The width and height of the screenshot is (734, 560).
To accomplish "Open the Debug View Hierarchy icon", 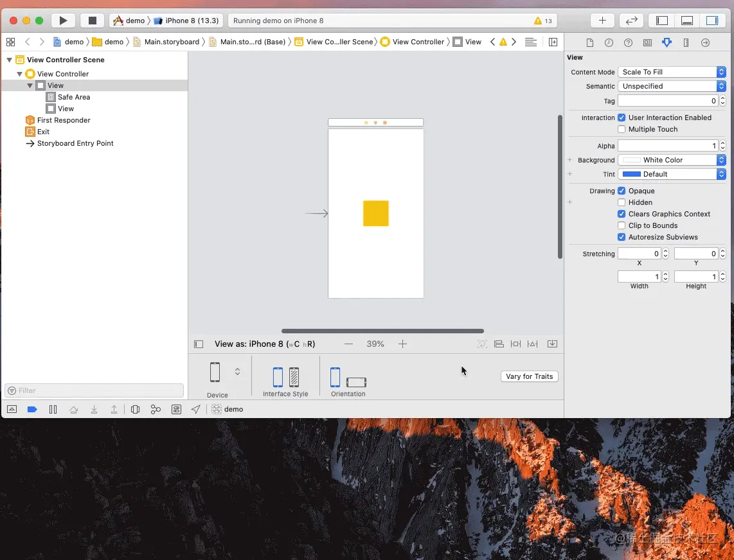I will point(135,409).
